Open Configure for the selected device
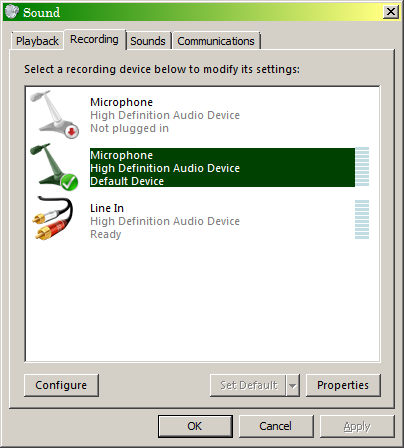 coord(61,385)
